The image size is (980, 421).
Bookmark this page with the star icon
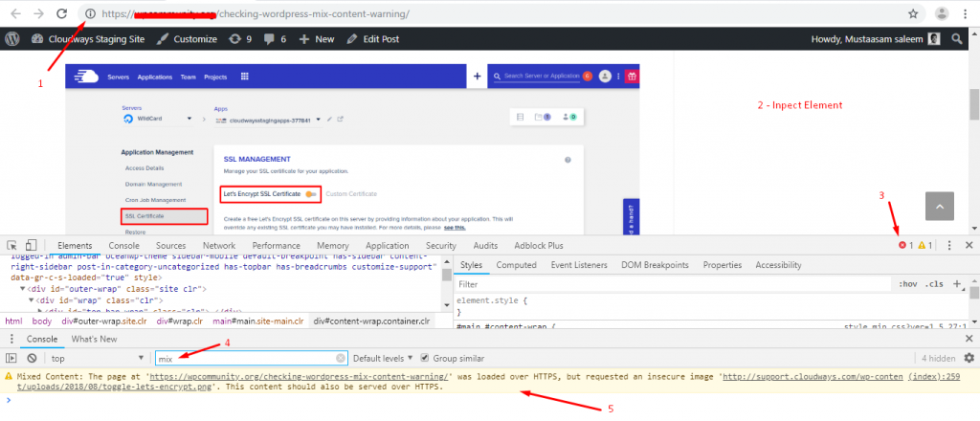tap(912, 14)
